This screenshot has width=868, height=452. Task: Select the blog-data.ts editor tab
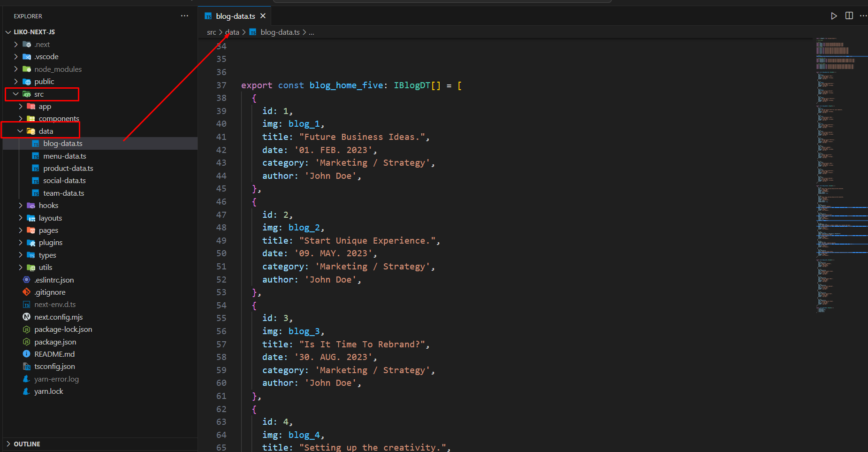[235, 16]
